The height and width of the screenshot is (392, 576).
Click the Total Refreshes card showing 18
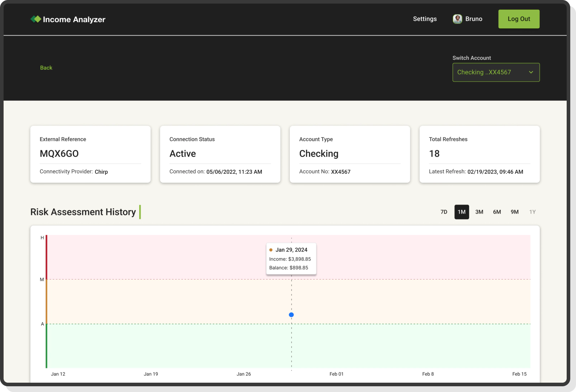479,154
